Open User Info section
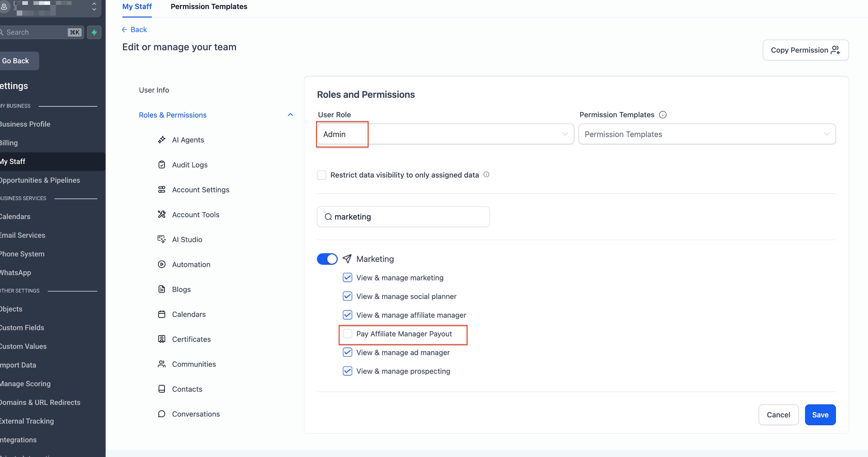868x457 pixels. [x=154, y=90]
